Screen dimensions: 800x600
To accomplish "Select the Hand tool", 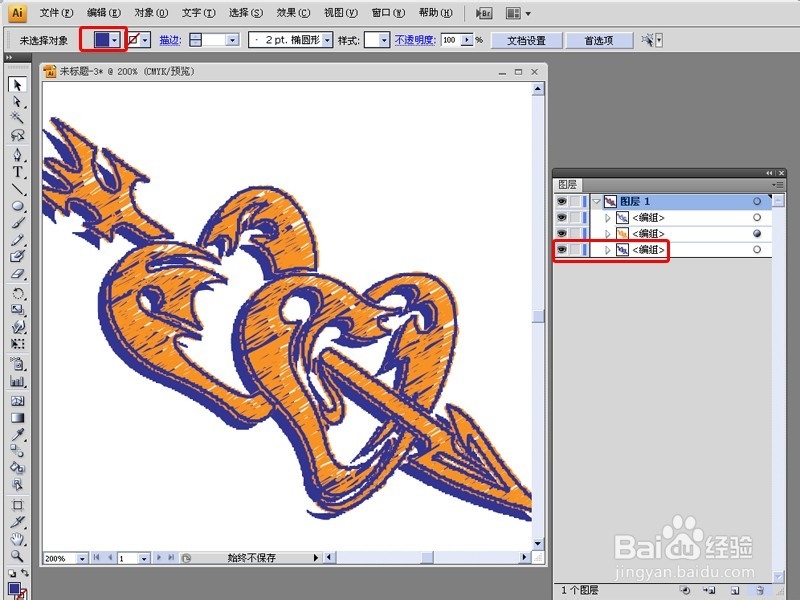I will pos(17,538).
